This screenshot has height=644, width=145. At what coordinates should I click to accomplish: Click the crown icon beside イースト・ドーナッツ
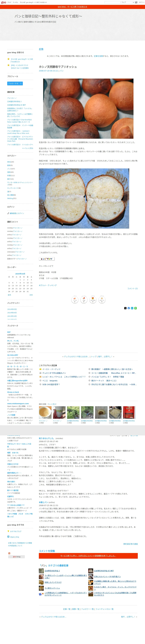click(x=40, y=369)
